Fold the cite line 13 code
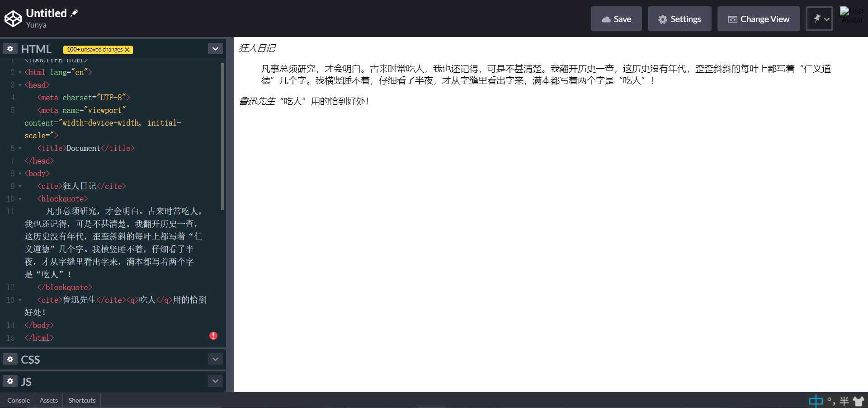This screenshot has height=408, width=868. [20, 300]
